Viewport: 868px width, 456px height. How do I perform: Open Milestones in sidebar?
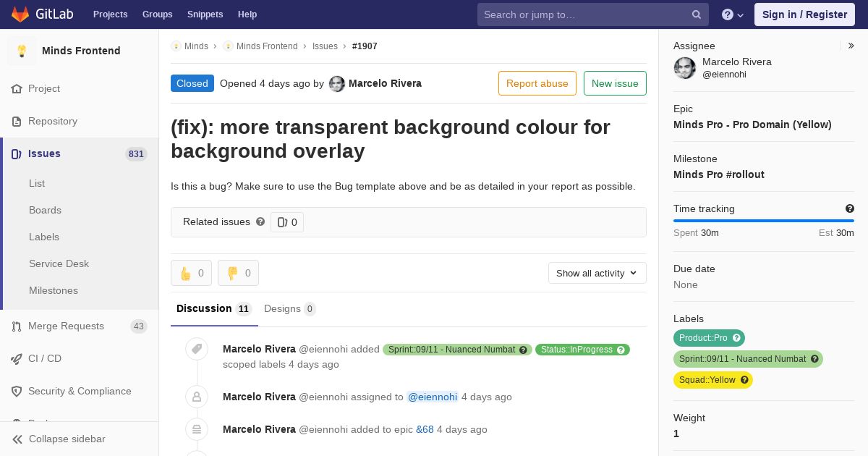[54, 290]
